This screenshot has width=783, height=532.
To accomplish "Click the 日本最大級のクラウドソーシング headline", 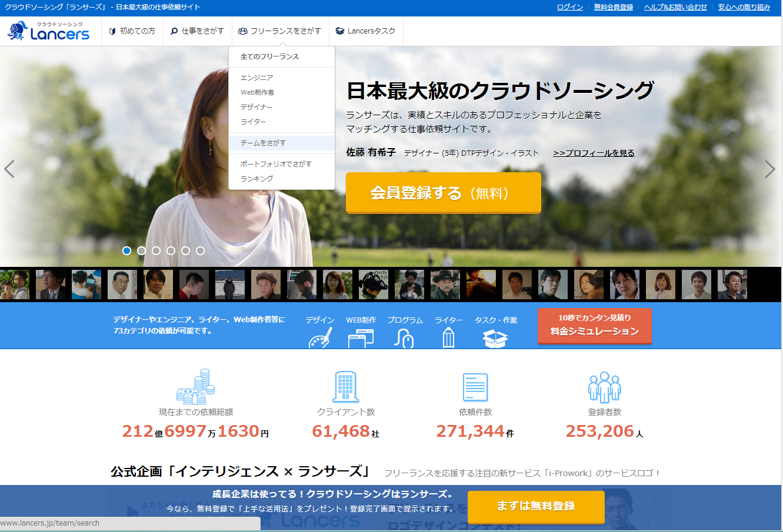I will tap(501, 91).
